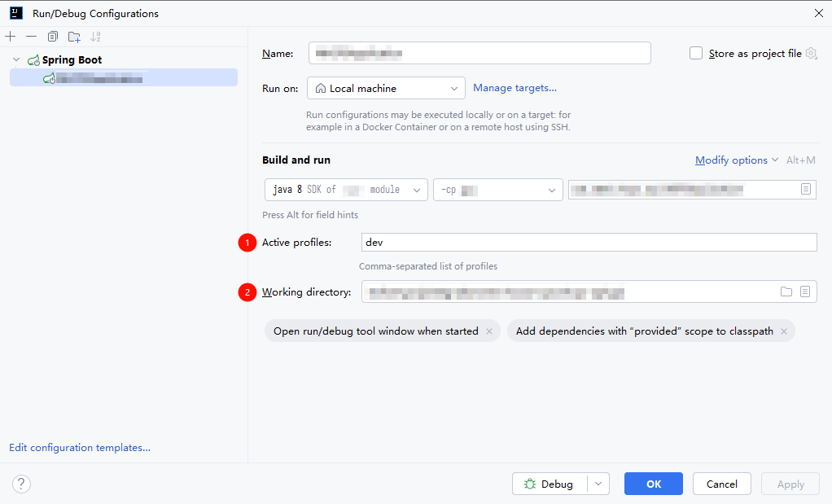Open Manage targets link
Screen dimensions: 832x504
(515, 88)
